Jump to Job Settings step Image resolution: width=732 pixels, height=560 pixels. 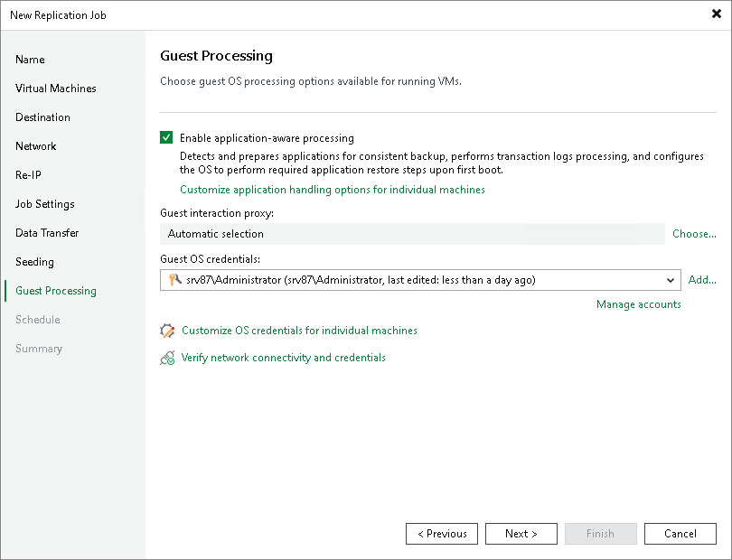tap(45, 204)
